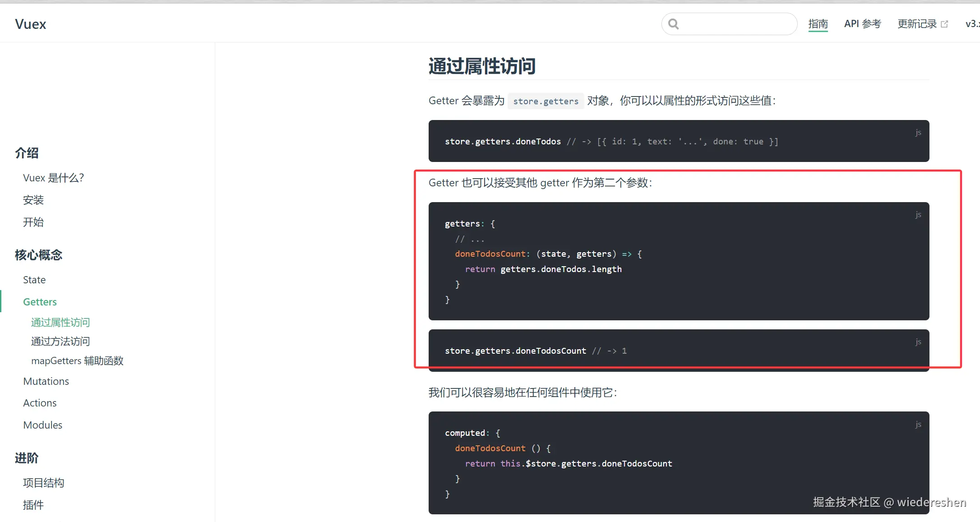980x522 pixels.
Task: Click the search magnifier icon
Action: (x=674, y=24)
